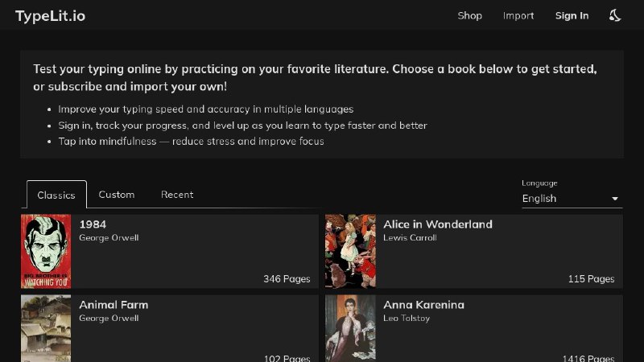Click the Alice in Wonderland cover image
The image size is (644, 362).
(350, 251)
